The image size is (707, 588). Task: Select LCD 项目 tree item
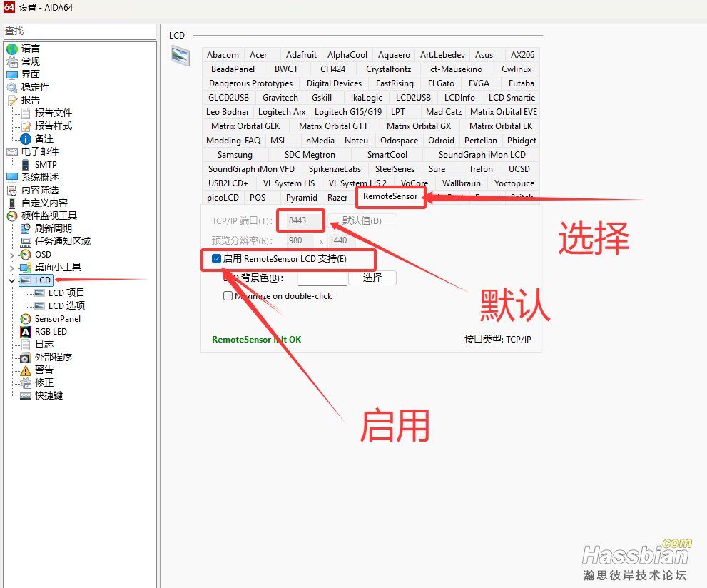pos(66,293)
